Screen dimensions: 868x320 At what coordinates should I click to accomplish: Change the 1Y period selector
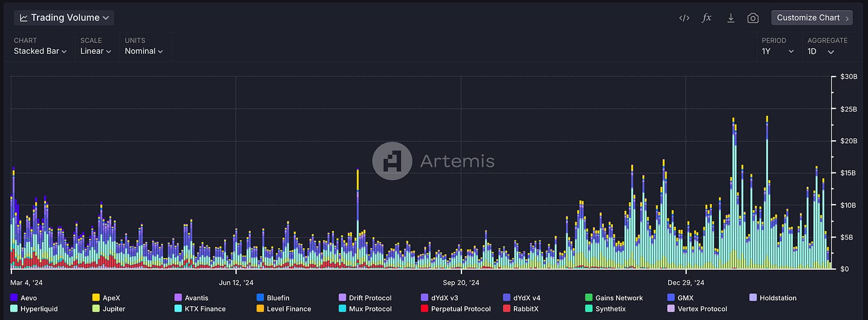coord(778,51)
